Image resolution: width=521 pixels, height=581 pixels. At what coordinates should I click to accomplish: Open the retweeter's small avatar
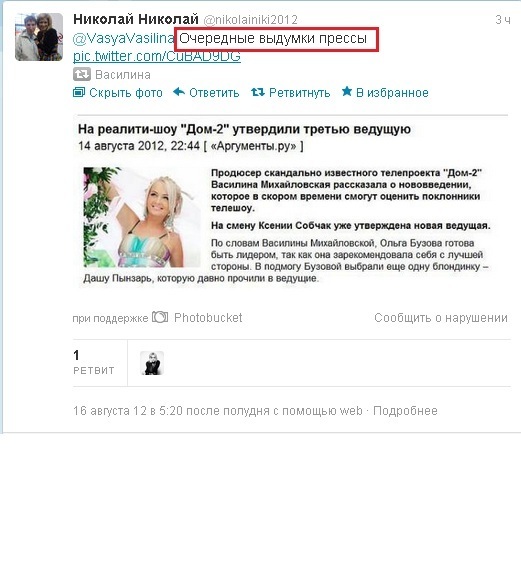pyautogui.click(x=152, y=363)
